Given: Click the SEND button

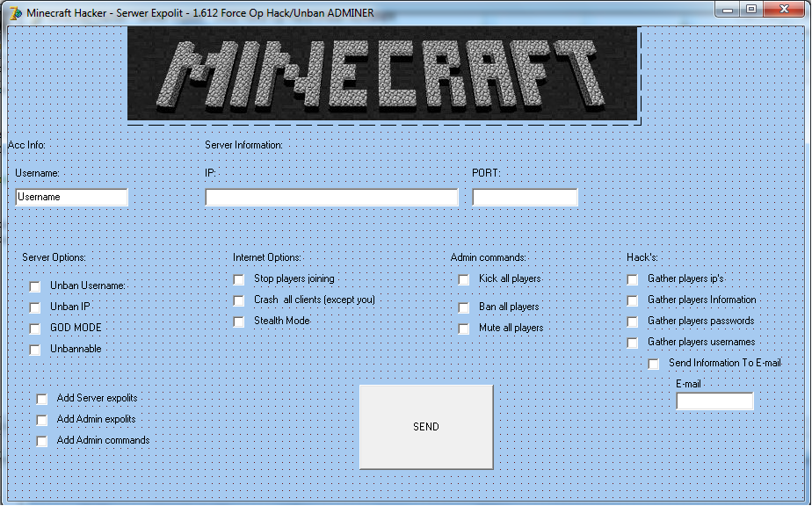Looking at the screenshot, I should pos(425,427).
